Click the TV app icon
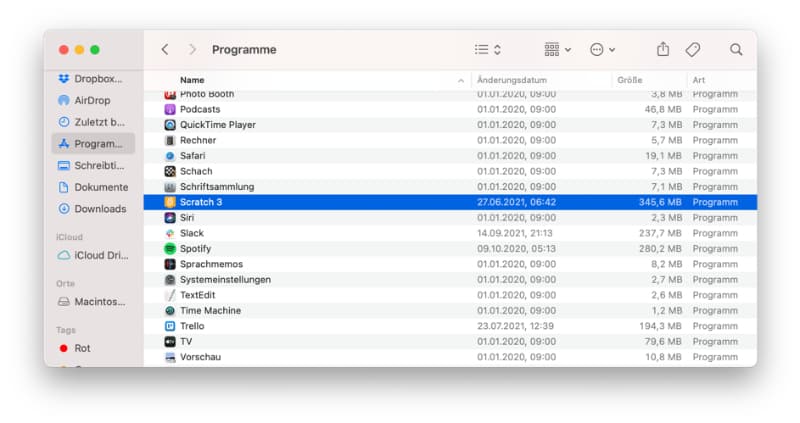The height and width of the screenshot is (423, 800). [170, 341]
